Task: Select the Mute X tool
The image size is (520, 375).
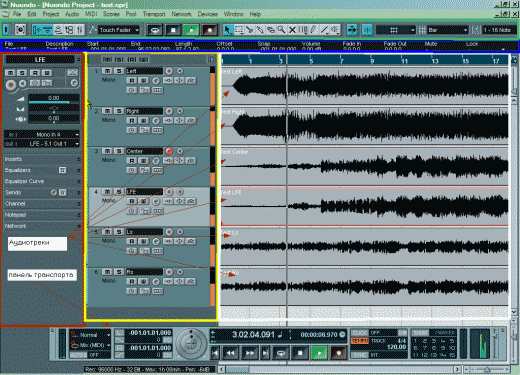Action: (292, 30)
